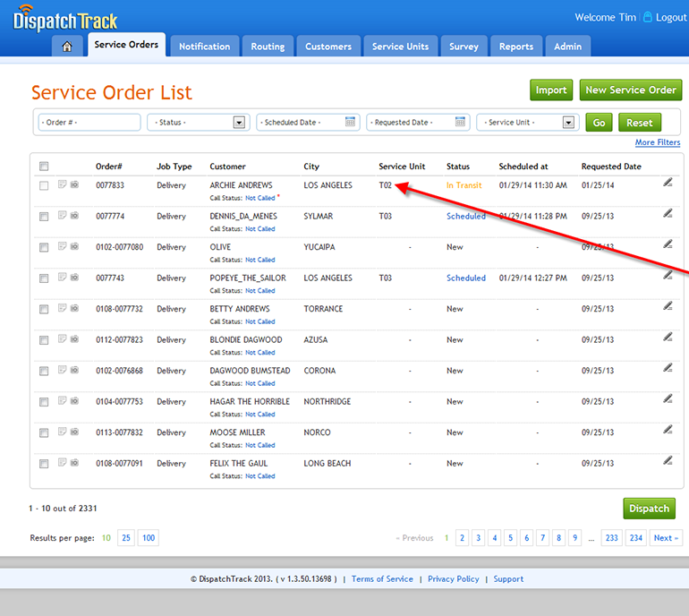This screenshot has height=616, width=689.
Task: Expand the Status filter dropdown
Action: coord(239,123)
